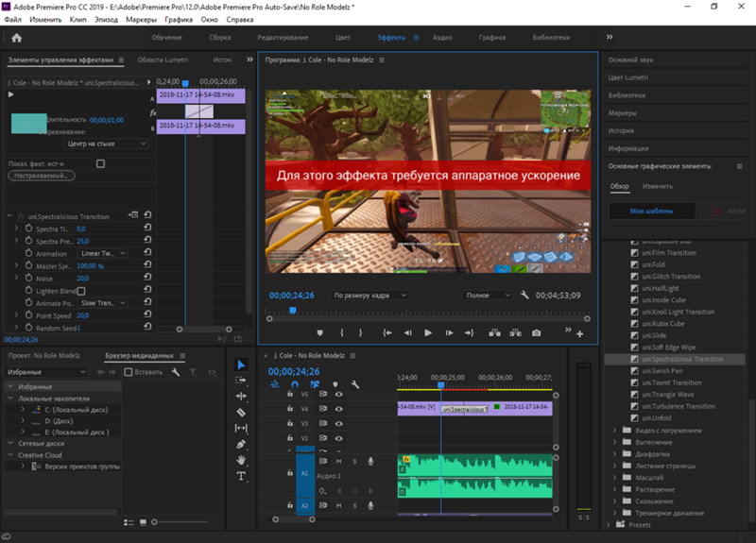
Task: Select the Type tool
Action: pyautogui.click(x=241, y=476)
